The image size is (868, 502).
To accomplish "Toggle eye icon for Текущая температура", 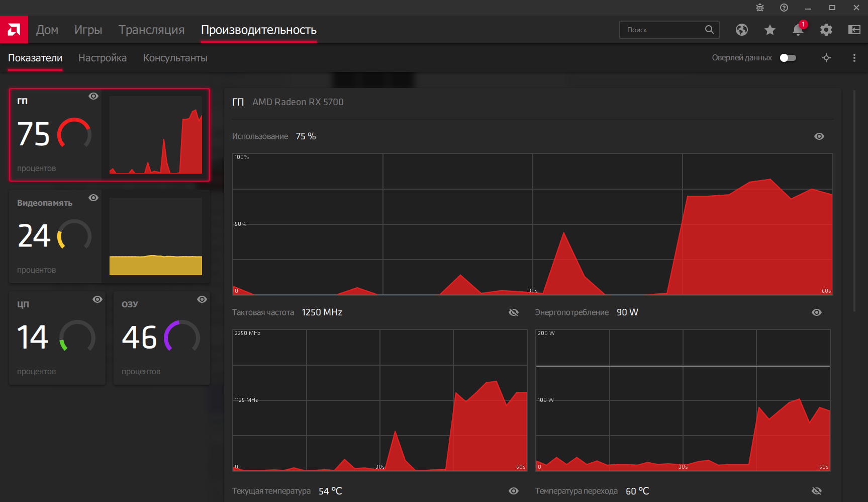I will point(514,491).
